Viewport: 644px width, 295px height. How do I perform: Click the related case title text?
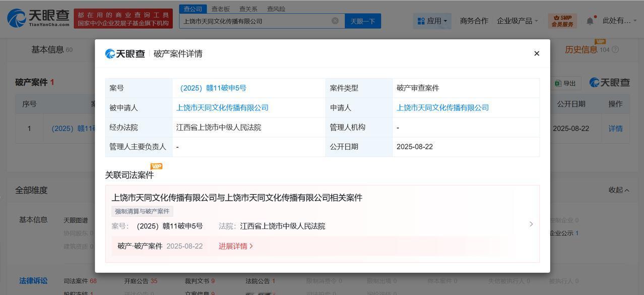237,198
